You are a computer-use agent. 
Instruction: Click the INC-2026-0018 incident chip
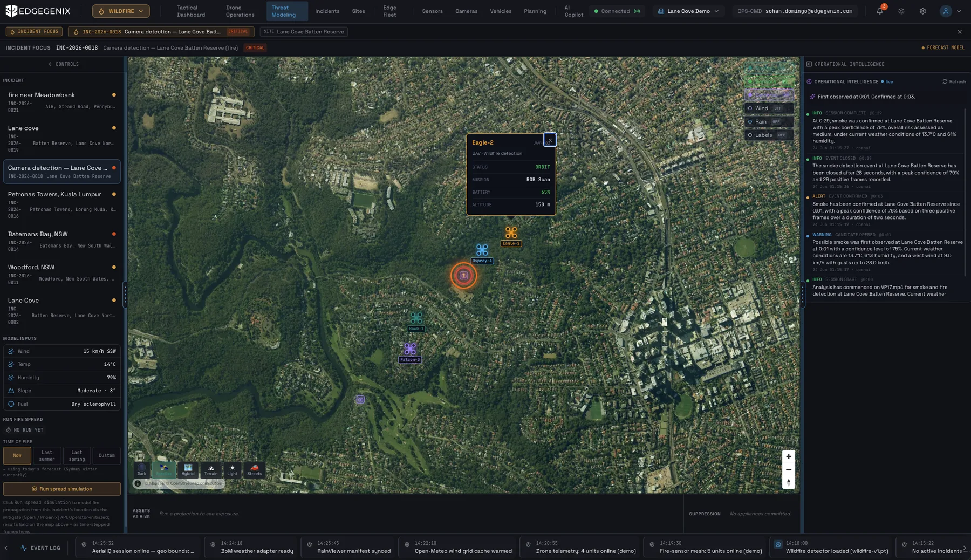[161, 32]
